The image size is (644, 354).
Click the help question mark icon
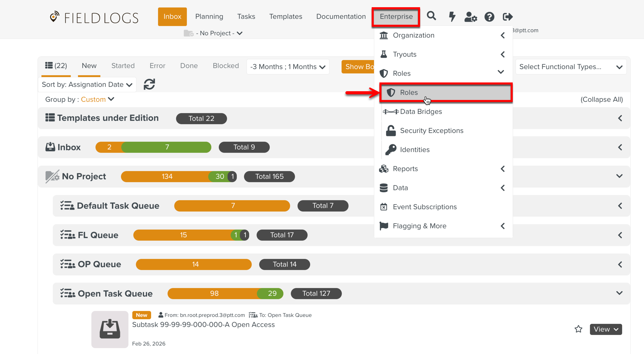click(x=489, y=17)
